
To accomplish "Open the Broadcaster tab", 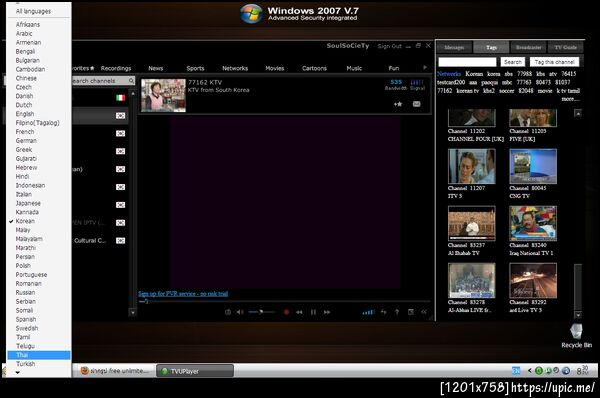I will [528, 47].
